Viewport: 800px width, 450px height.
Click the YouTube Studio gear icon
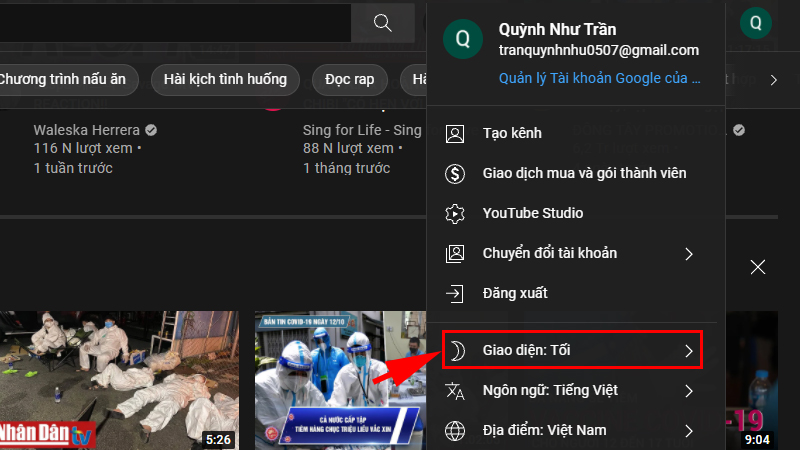coord(455,213)
